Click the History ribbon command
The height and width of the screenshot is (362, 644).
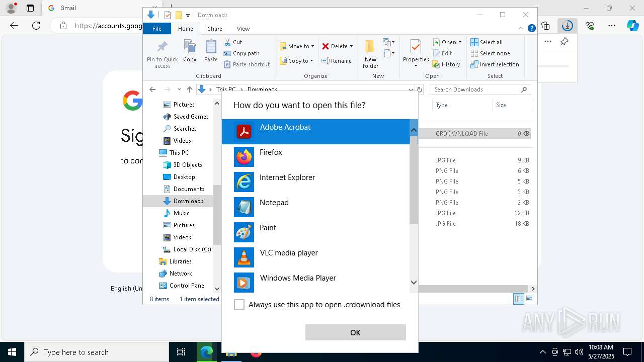[x=446, y=64]
